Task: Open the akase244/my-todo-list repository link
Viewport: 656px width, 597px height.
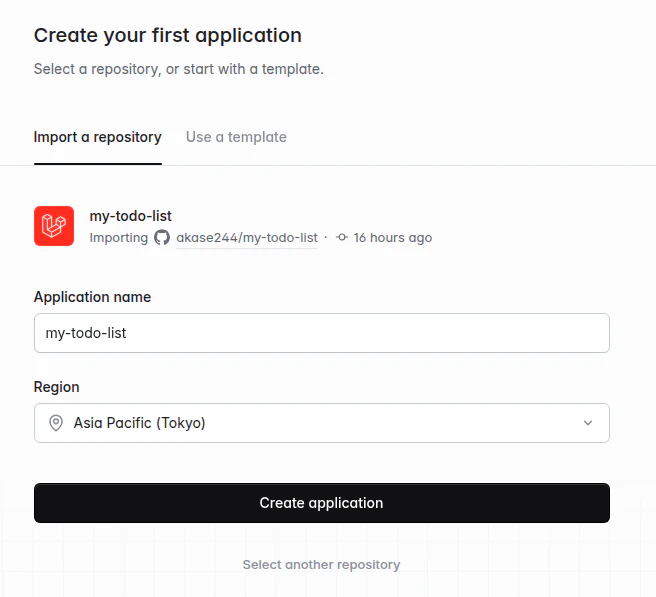Action: point(247,238)
